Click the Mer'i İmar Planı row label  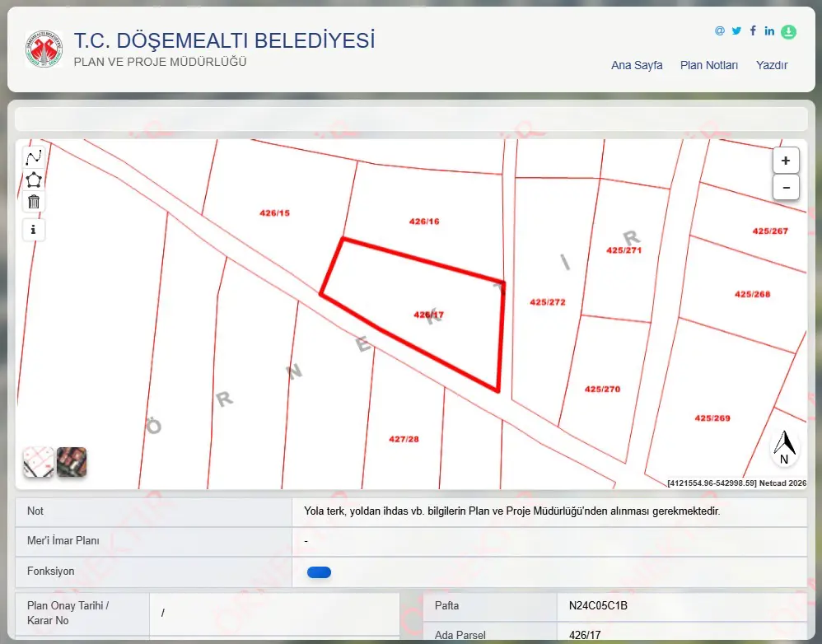point(63,541)
